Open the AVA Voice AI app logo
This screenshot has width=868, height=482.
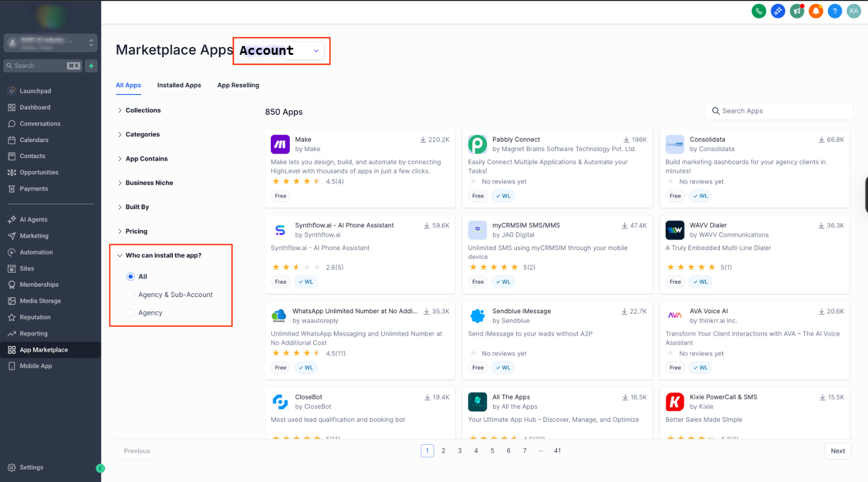tap(675, 316)
